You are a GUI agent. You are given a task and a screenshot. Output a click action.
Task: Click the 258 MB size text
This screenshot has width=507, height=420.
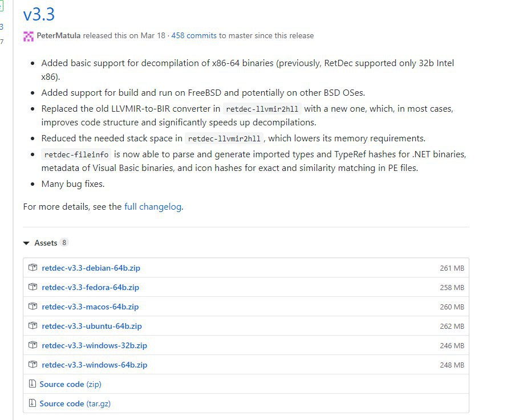click(x=452, y=288)
